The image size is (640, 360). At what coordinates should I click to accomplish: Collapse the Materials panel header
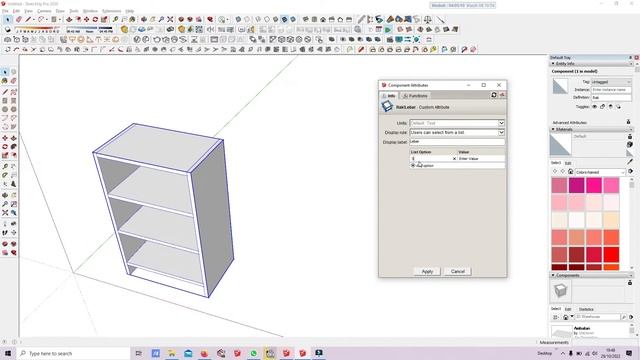[591, 129]
